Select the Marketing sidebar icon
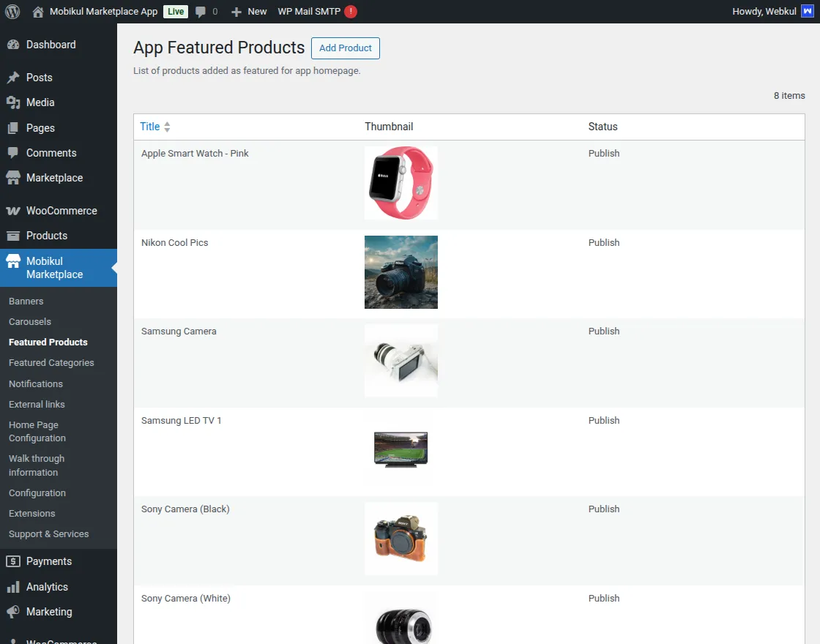The height and width of the screenshot is (644, 820). pyautogui.click(x=13, y=612)
